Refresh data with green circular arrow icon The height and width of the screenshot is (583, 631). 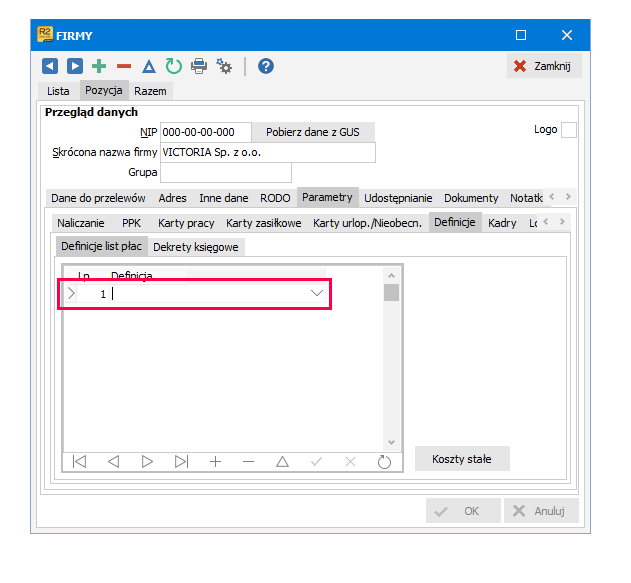[x=174, y=66]
